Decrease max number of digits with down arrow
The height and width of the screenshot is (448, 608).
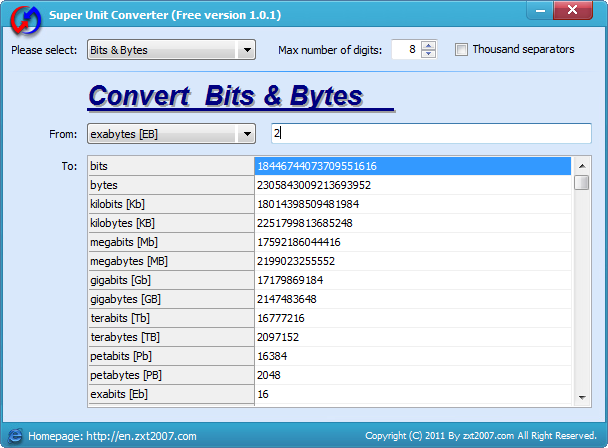(x=428, y=54)
